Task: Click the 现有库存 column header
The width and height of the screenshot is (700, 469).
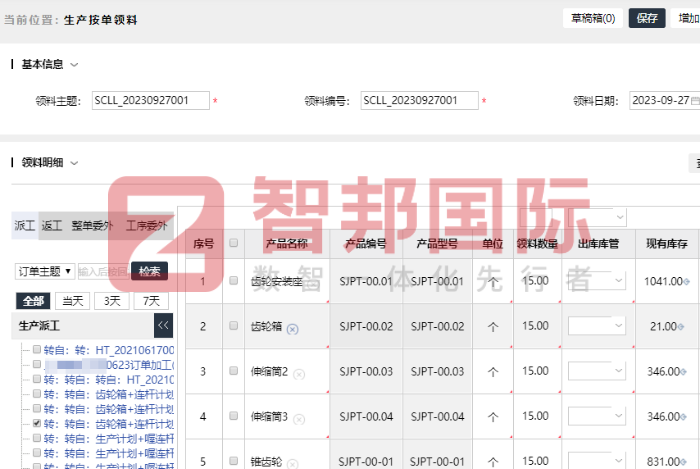Action: click(667, 244)
